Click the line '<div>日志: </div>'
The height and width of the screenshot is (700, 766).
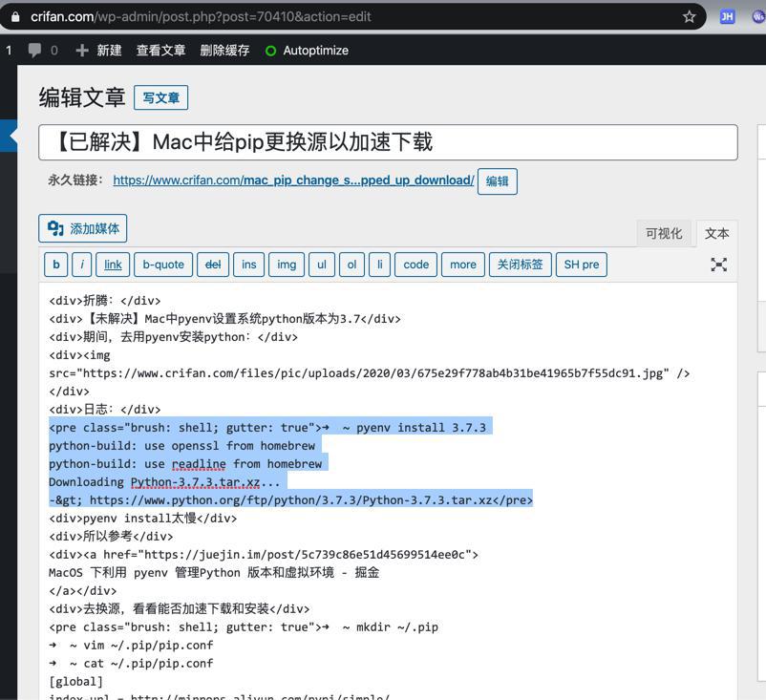click(x=104, y=410)
